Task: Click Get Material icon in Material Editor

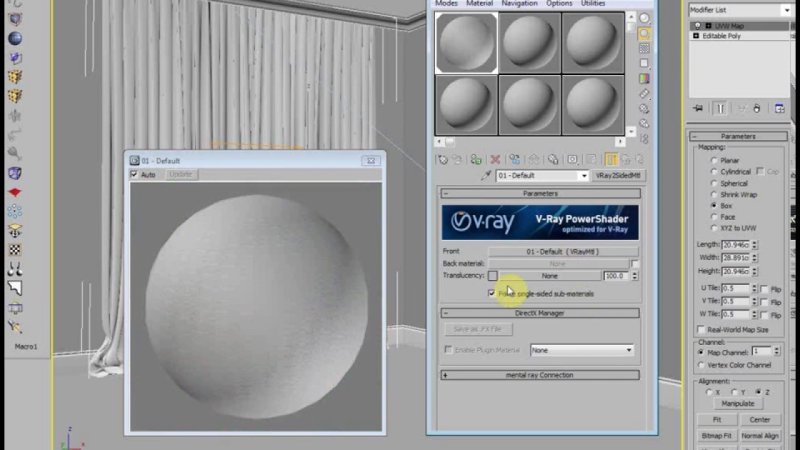Action: (442, 160)
